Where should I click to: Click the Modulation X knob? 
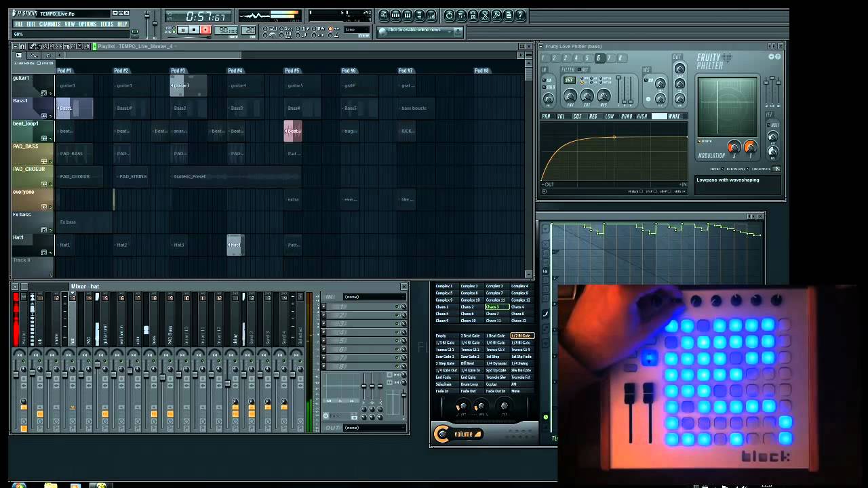pyautogui.click(x=734, y=147)
